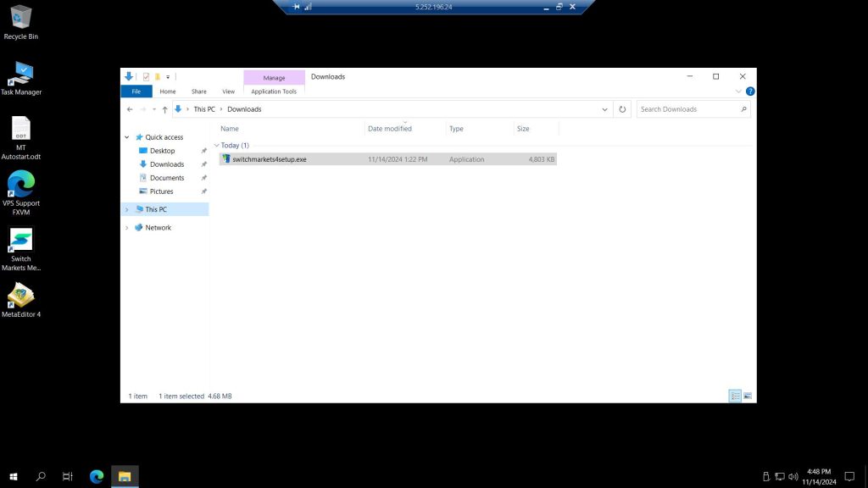Screen dimensions: 868x488
Task: Open the File menu tab
Action: pos(136,91)
